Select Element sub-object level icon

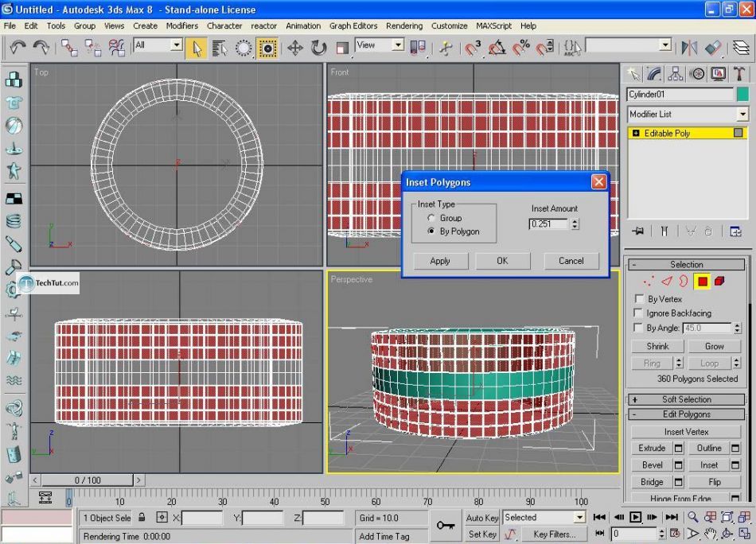(719, 282)
